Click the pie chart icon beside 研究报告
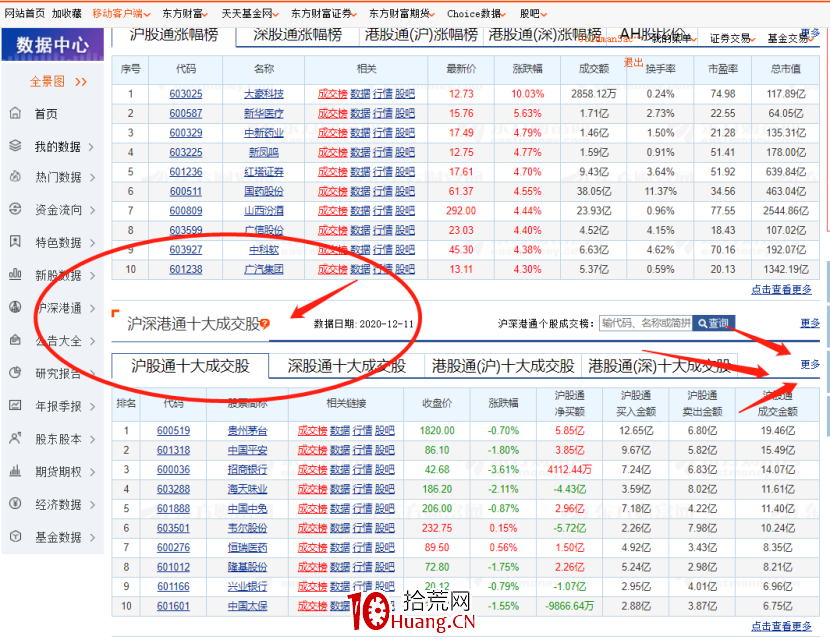830x641 pixels. coord(15,373)
